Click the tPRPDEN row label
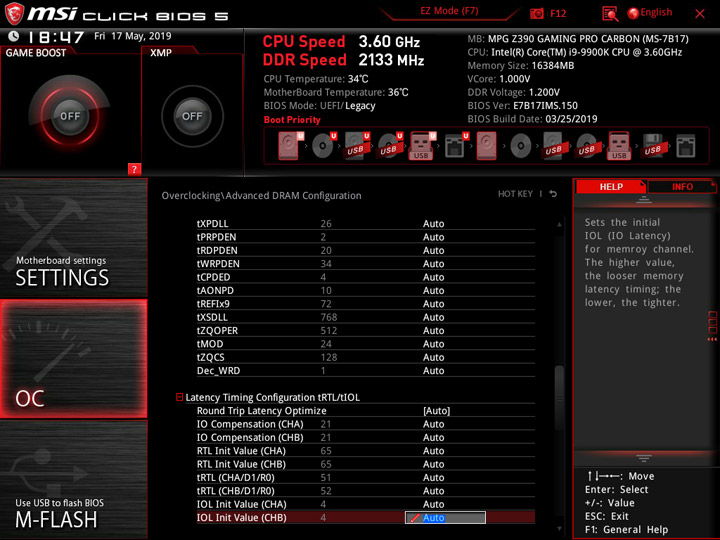Viewport: 720px width, 540px height. tap(216, 237)
